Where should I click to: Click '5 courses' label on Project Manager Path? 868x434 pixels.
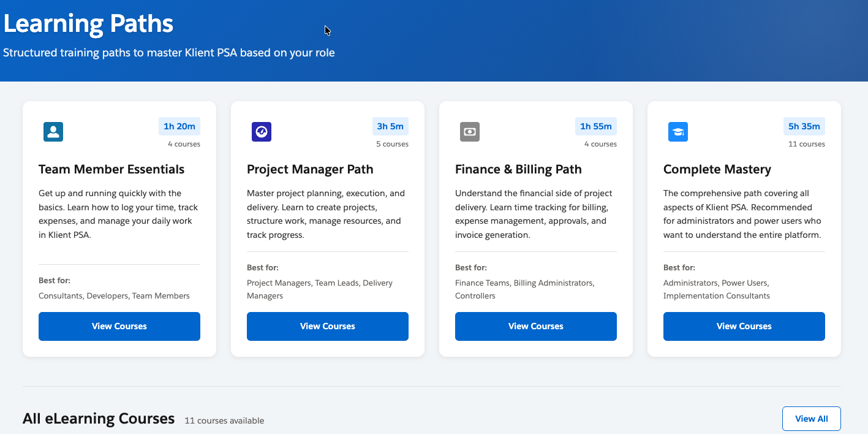point(392,144)
